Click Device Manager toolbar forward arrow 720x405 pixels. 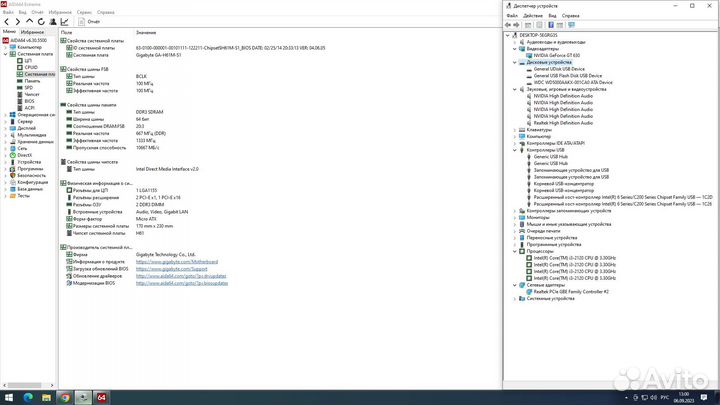(516, 25)
